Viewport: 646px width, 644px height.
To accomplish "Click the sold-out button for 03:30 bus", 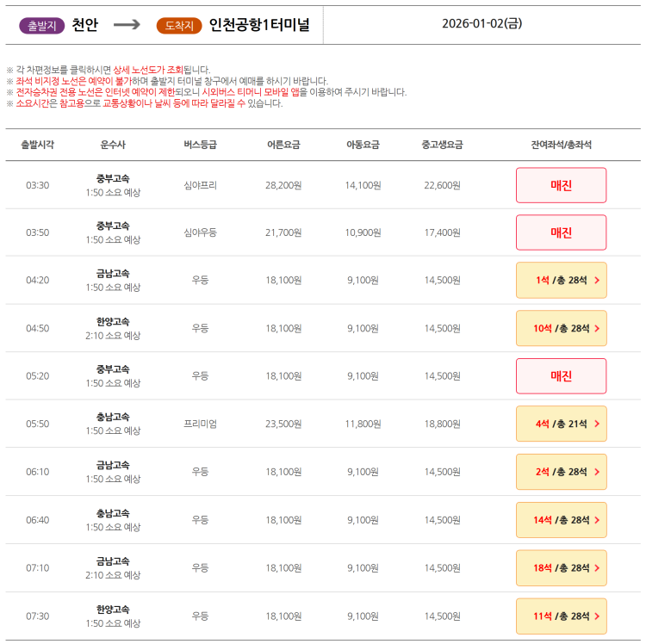I will coord(561,185).
